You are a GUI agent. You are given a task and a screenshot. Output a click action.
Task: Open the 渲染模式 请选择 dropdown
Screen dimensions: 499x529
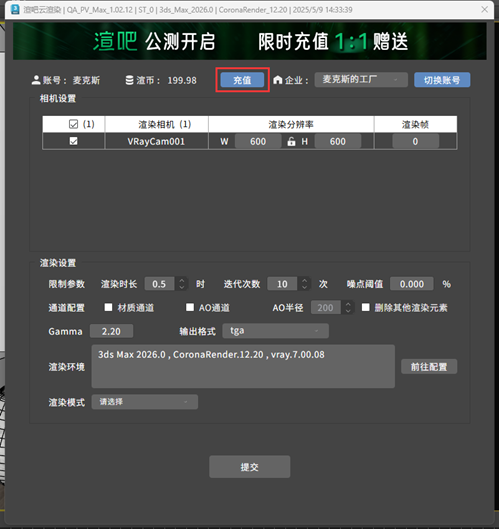tap(145, 402)
